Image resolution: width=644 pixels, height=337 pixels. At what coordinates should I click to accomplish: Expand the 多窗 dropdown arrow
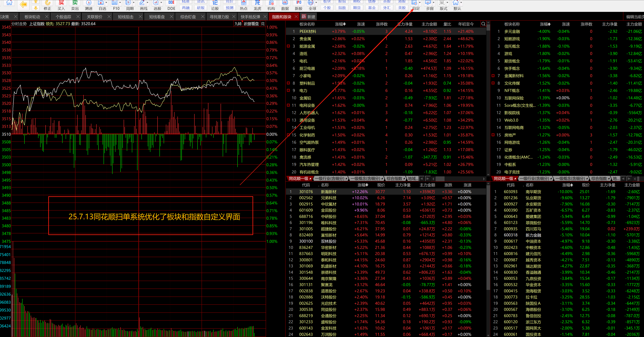434,3
